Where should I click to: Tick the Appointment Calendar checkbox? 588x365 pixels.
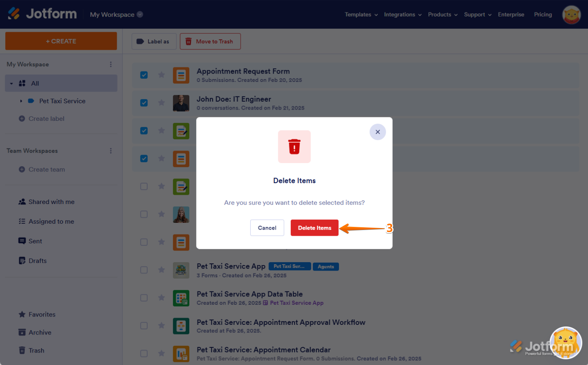coord(144,353)
